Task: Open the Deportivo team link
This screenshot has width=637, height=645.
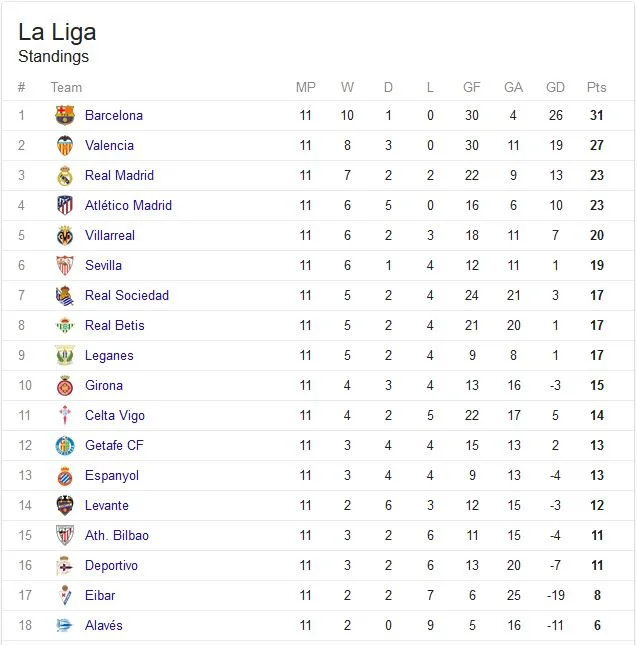Action: [x=111, y=566]
